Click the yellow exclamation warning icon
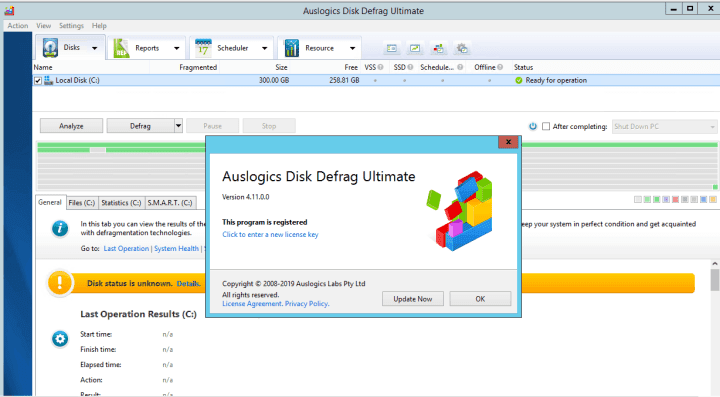Viewport: 720px width, 397px height. 60,283
